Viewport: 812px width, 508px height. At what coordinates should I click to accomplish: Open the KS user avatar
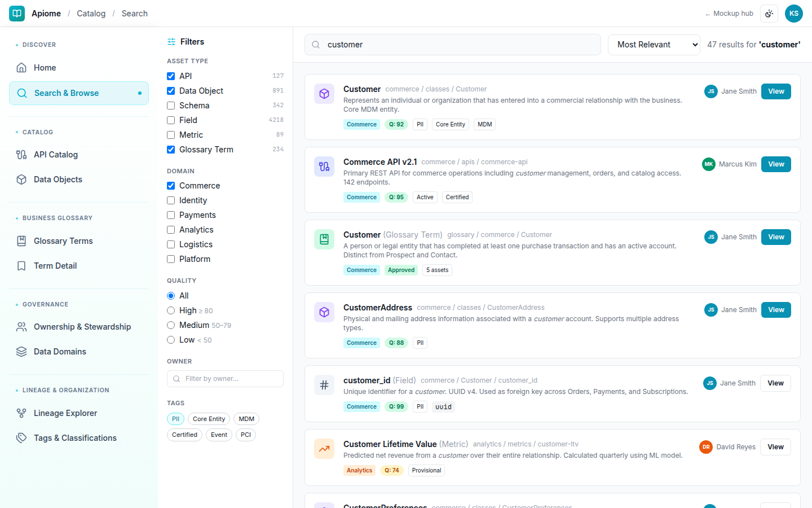click(794, 14)
